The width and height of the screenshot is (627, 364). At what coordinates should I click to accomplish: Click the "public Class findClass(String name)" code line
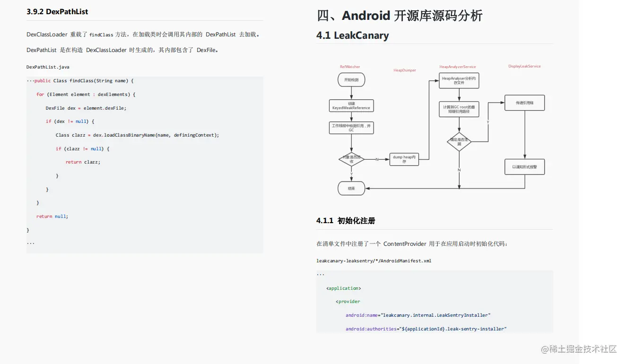[84, 81]
